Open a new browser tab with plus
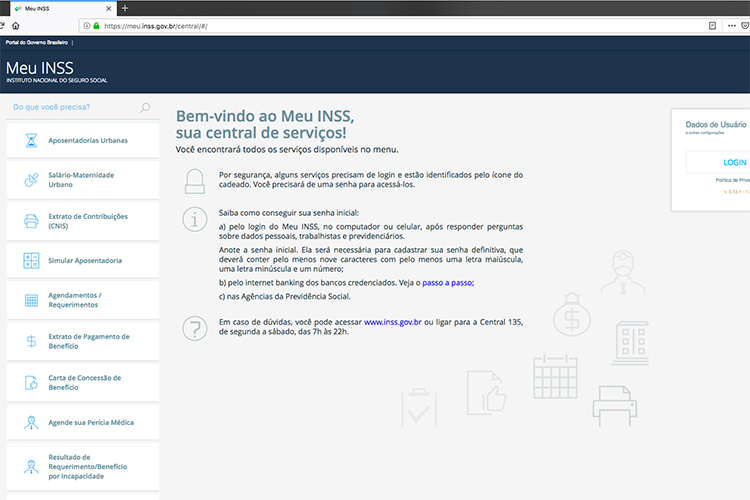The image size is (750, 500). pyautogui.click(x=124, y=8)
